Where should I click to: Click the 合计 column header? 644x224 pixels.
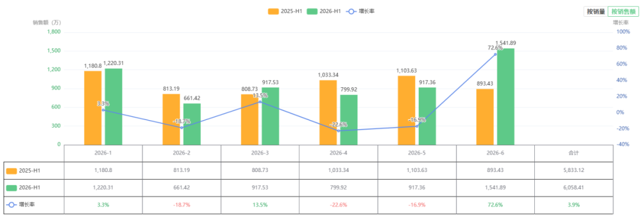(x=574, y=153)
